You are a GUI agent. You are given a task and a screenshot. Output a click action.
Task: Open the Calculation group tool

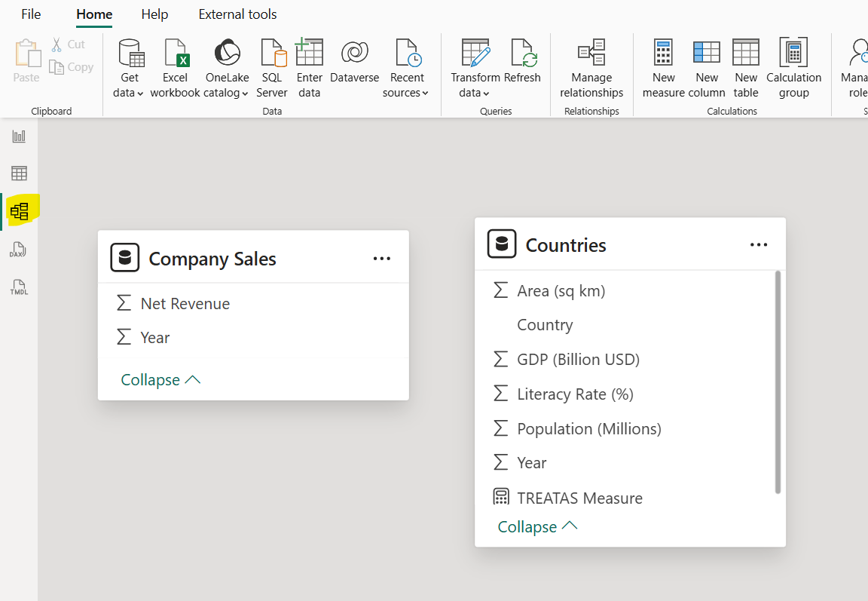click(x=793, y=68)
